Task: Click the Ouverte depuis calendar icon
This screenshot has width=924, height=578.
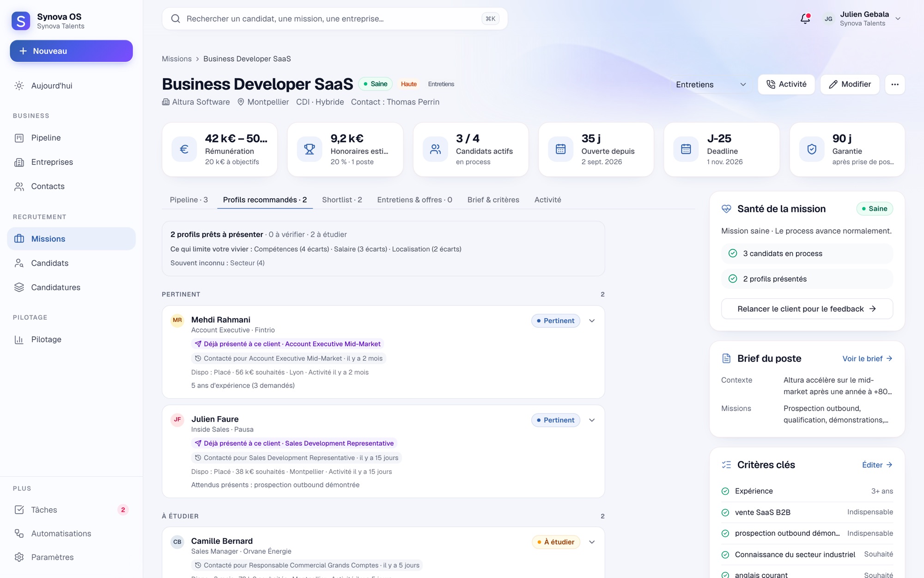Action: (560, 149)
